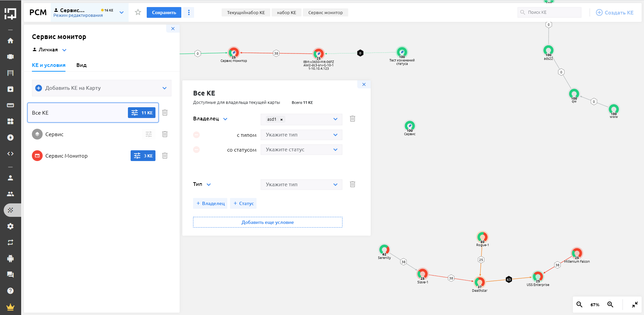Add a Статус sub-condition
This screenshot has width=644, height=315.
tap(243, 203)
